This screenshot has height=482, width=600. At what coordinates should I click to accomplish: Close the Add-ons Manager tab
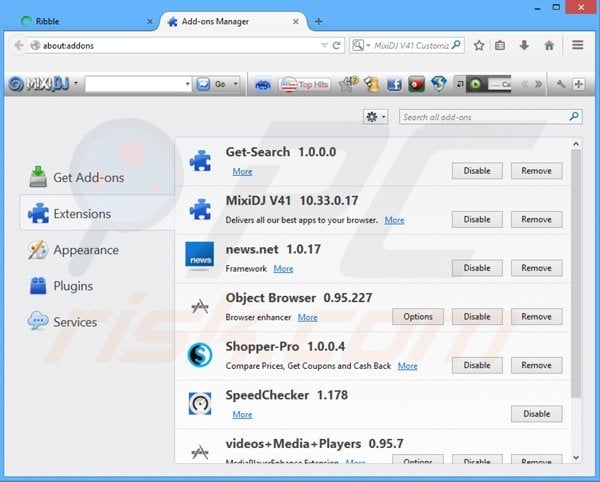coord(296,22)
